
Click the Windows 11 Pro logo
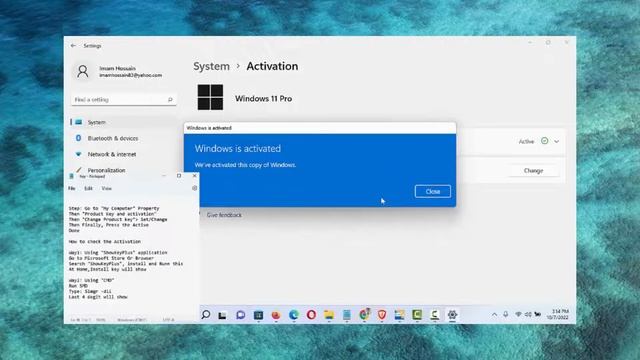(210, 98)
